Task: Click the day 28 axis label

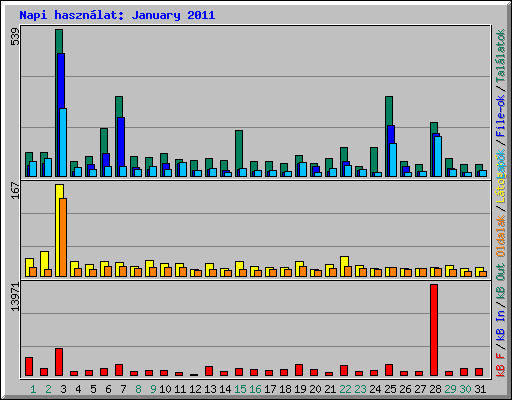Action: pyautogui.click(x=435, y=389)
